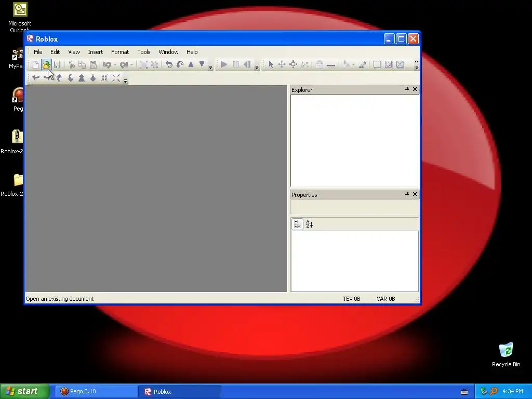This screenshot has height=399, width=532.
Task: Open the Window menu
Action: tap(168, 52)
